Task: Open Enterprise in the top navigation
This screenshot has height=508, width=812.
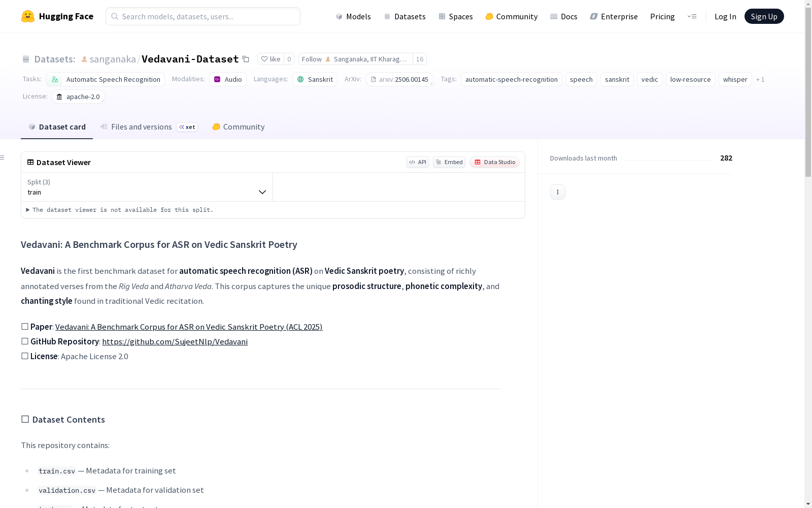Action: 614,16
